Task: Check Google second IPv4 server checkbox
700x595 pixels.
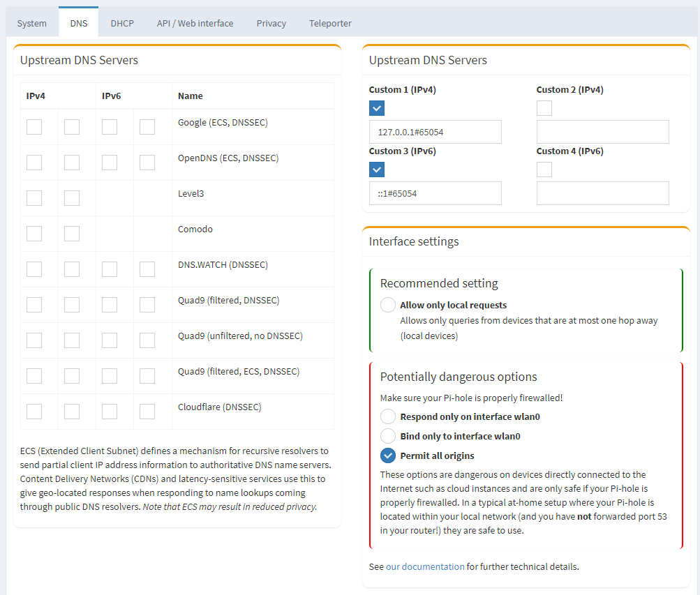Action: click(x=72, y=127)
